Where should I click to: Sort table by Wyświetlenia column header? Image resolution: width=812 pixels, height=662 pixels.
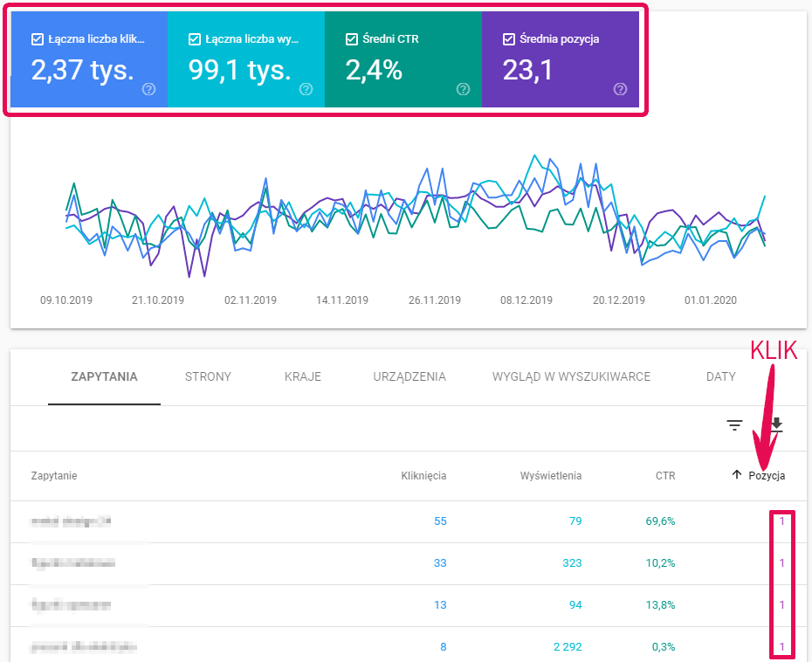(550, 476)
